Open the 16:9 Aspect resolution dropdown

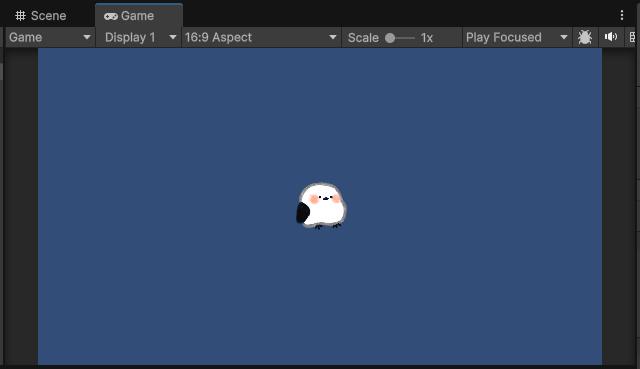261,37
